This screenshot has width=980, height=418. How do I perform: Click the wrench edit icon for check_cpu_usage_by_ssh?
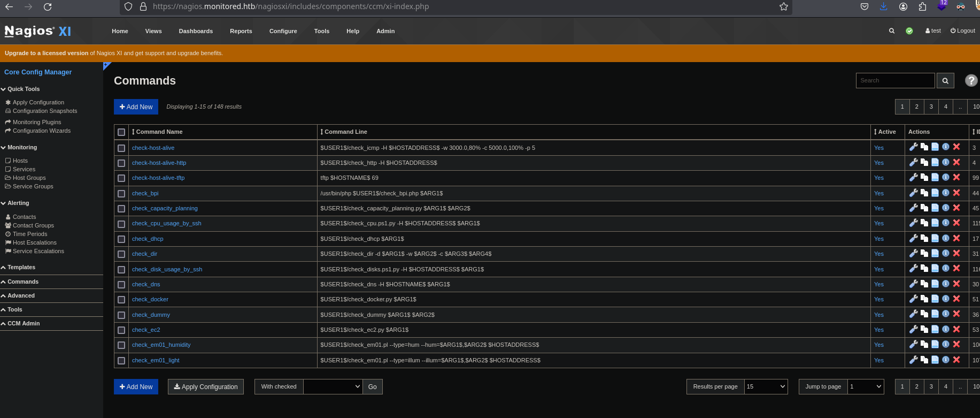click(913, 223)
